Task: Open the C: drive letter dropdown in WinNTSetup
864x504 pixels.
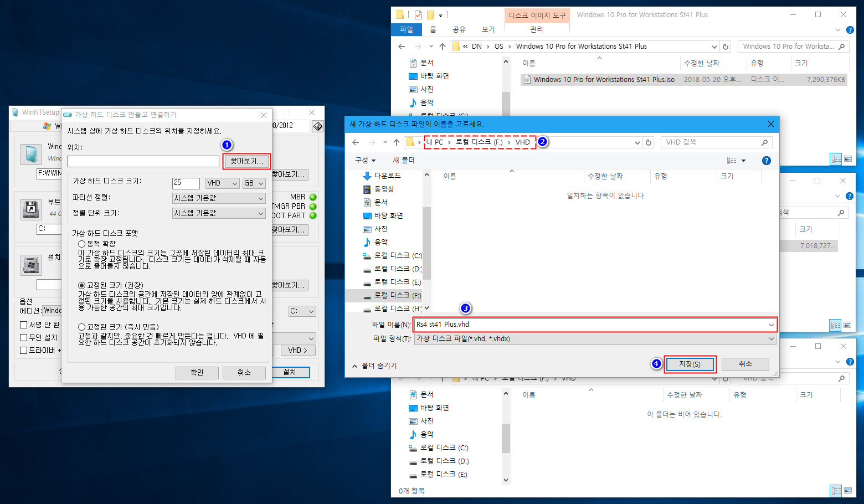Action: tap(302, 311)
